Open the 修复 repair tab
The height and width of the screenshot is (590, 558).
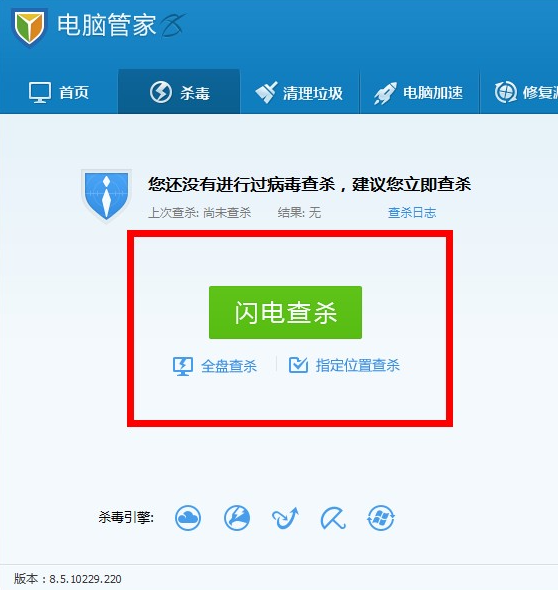(519, 92)
